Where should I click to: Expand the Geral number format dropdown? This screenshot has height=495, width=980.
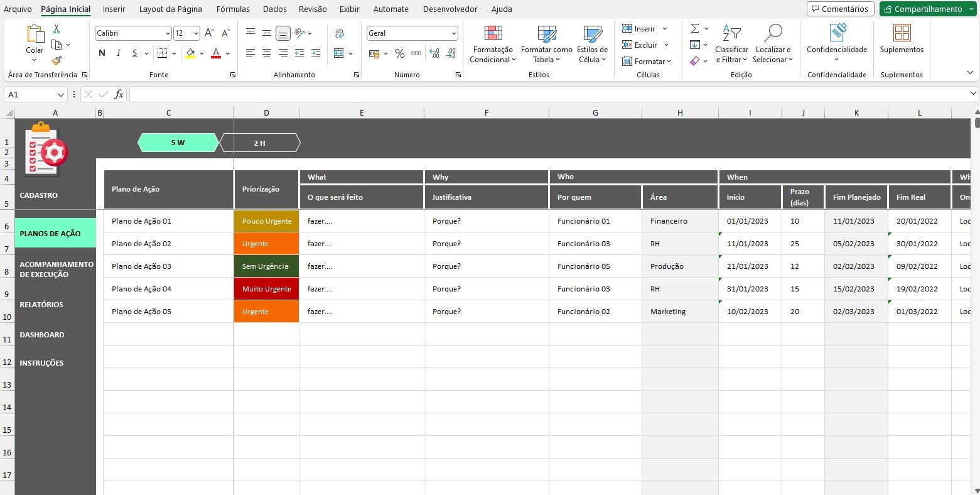coord(454,33)
